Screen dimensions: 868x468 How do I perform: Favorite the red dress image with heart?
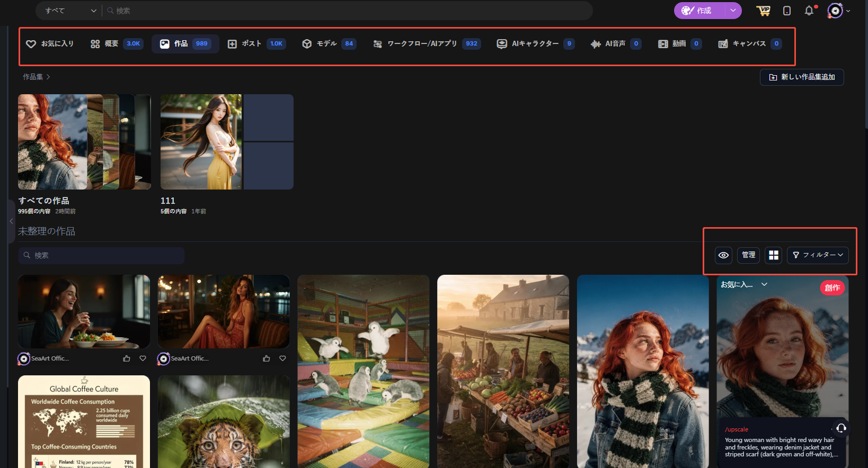[282, 358]
